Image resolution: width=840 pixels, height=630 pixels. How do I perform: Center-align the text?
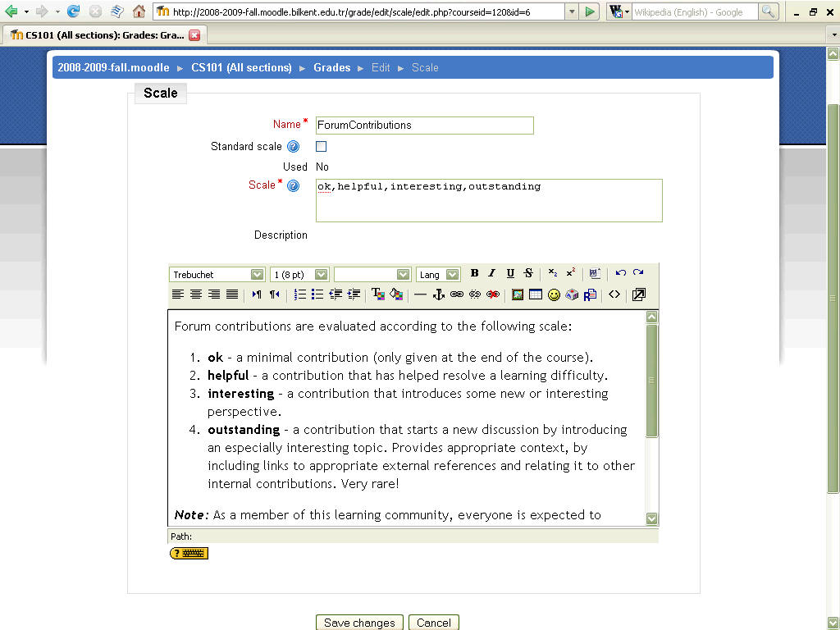(x=196, y=294)
